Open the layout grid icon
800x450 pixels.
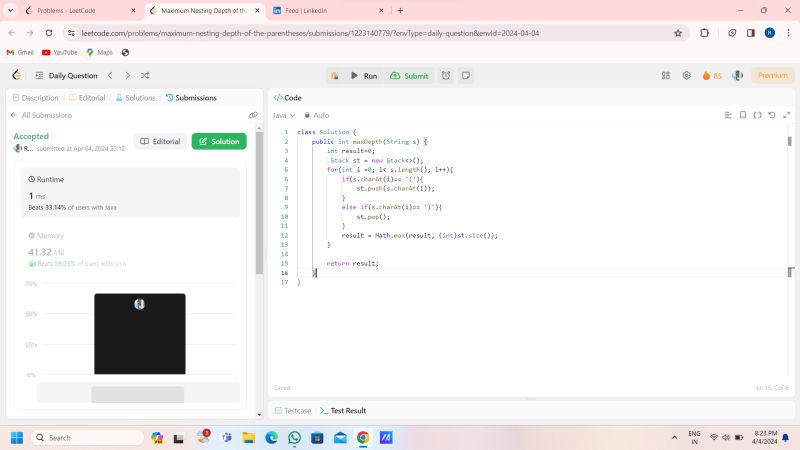[x=666, y=75]
